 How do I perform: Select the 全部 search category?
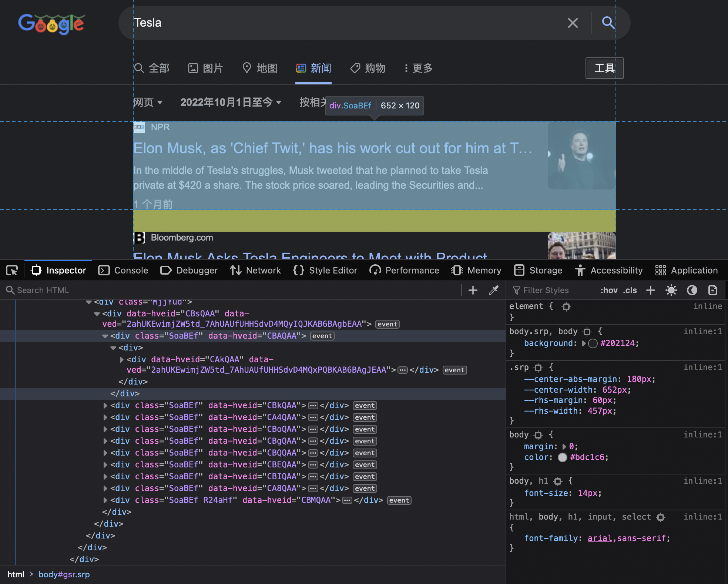[151, 68]
